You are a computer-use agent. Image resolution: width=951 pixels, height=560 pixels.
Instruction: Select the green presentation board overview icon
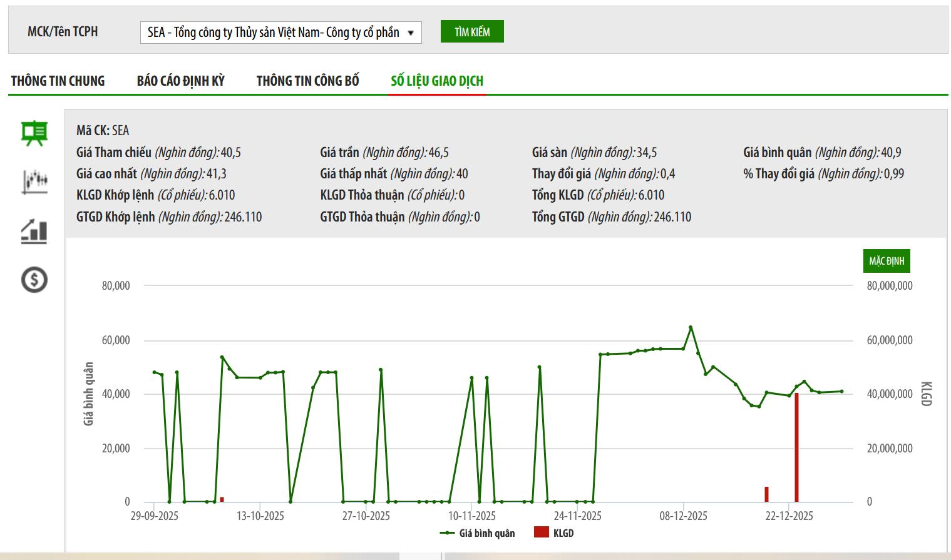pyautogui.click(x=34, y=133)
